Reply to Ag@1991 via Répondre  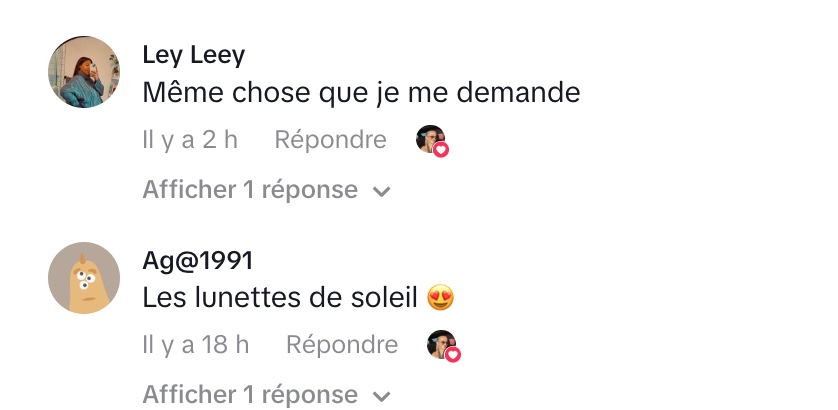click(342, 345)
